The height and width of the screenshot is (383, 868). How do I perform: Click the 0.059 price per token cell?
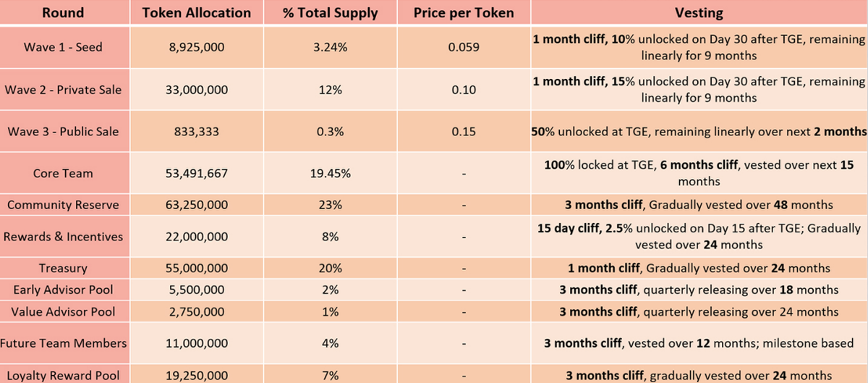click(x=464, y=47)
